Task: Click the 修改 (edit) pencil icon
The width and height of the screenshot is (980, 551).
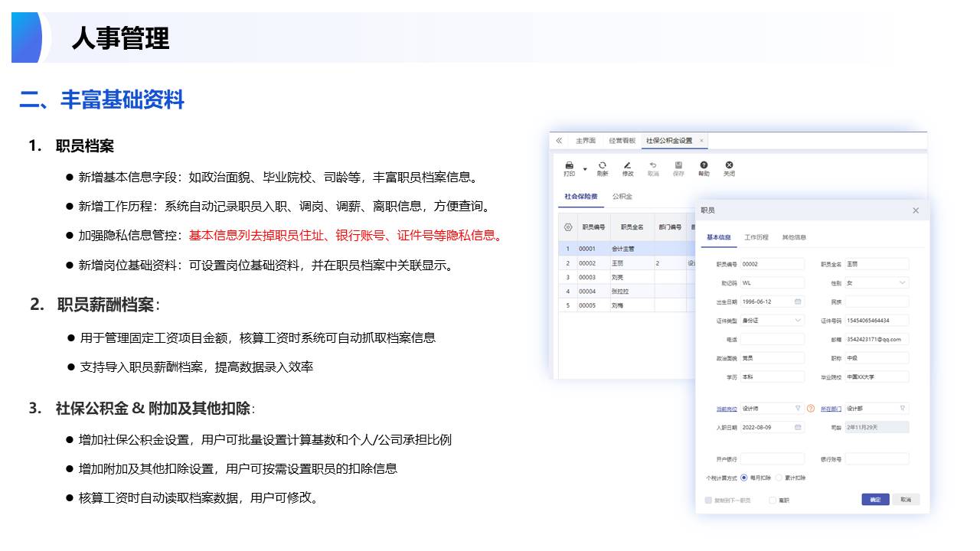Action: [628, 165]
